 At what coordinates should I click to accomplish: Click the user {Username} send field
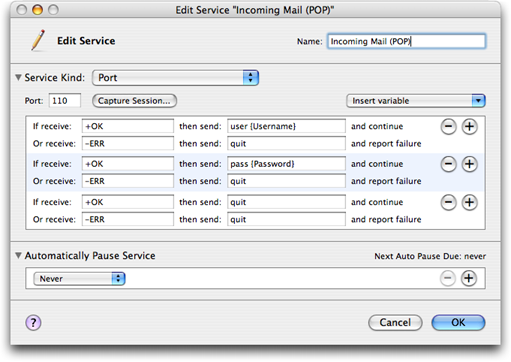[x=286, y=126]
